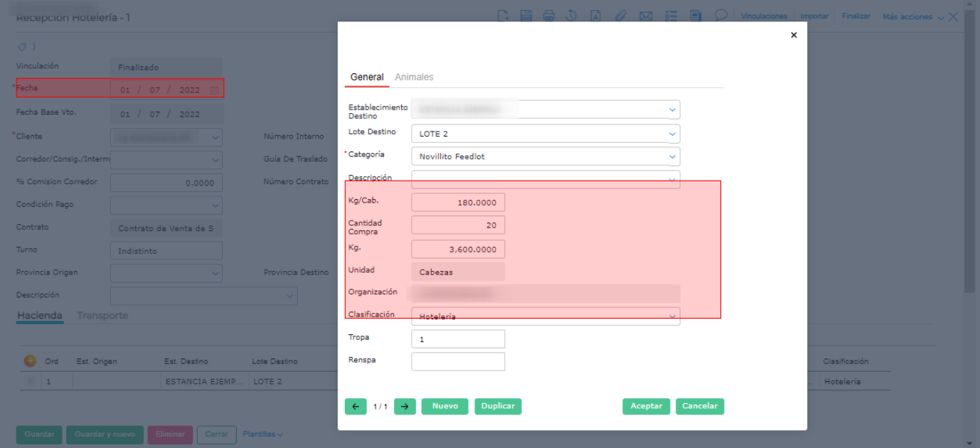Click Fecha Base Vto. date field

tap(166, 114)
